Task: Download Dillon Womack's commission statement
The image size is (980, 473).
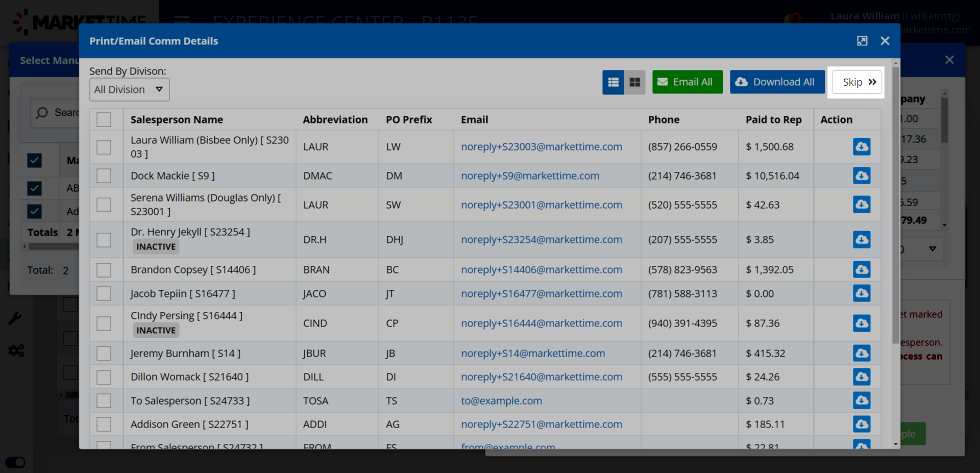Action: 862,377
